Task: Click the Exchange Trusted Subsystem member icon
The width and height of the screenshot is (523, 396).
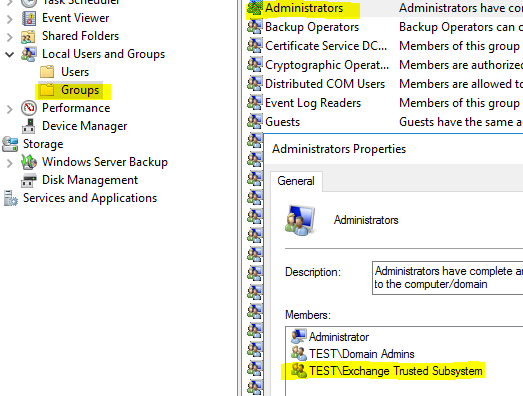Action: tap(299, 371)
